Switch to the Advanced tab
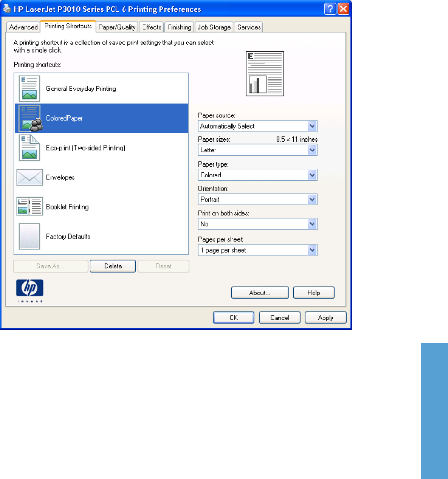Image resolution: width=448 pixels, height=479 pixels. coord(24,27)
